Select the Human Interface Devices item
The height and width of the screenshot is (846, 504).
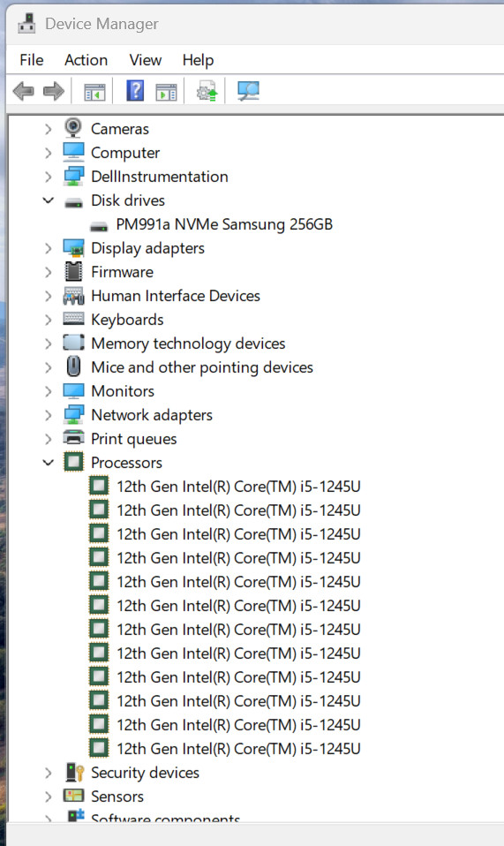pyautogui.click(x=176, y=296)
